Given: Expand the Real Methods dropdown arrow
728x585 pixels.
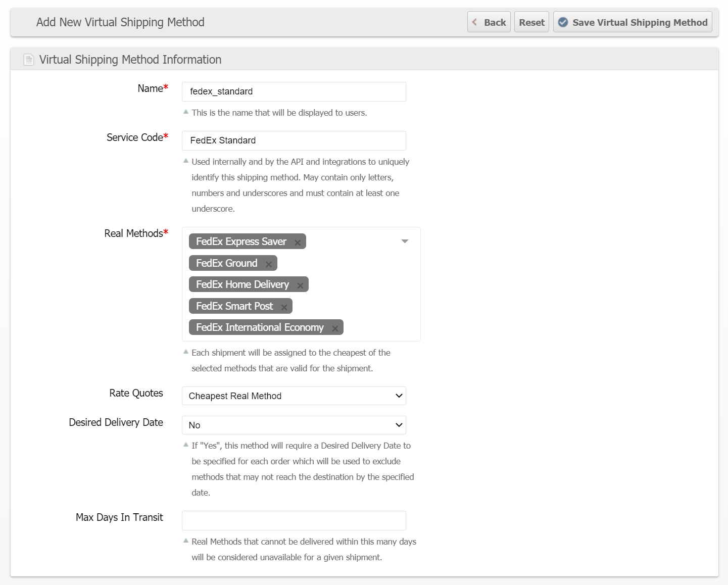Looking at the screenshot, I should 405,241.
